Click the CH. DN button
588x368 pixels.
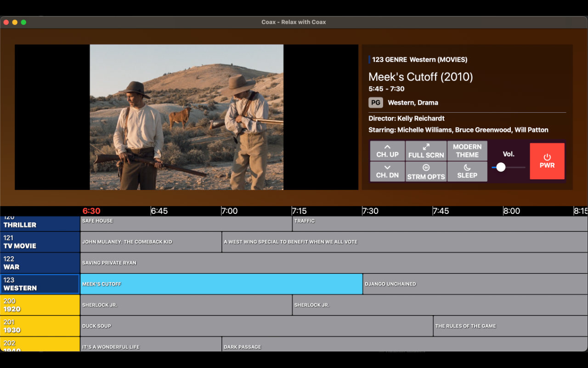[x=387, y=171]
